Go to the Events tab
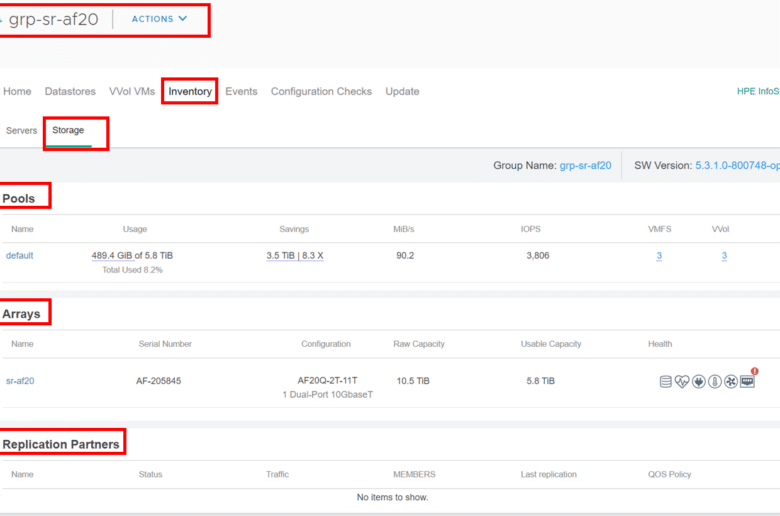 coord(241,92)
